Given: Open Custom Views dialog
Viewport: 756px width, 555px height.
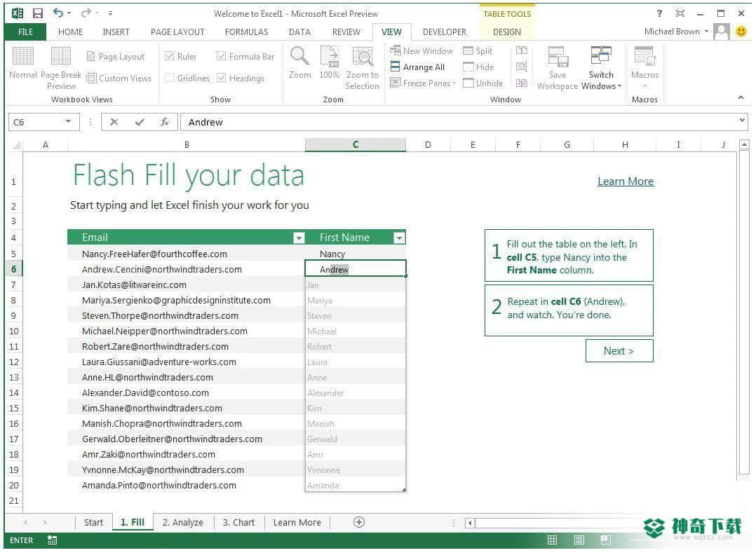Looking at the screenshot, I should tap(119, 78).
